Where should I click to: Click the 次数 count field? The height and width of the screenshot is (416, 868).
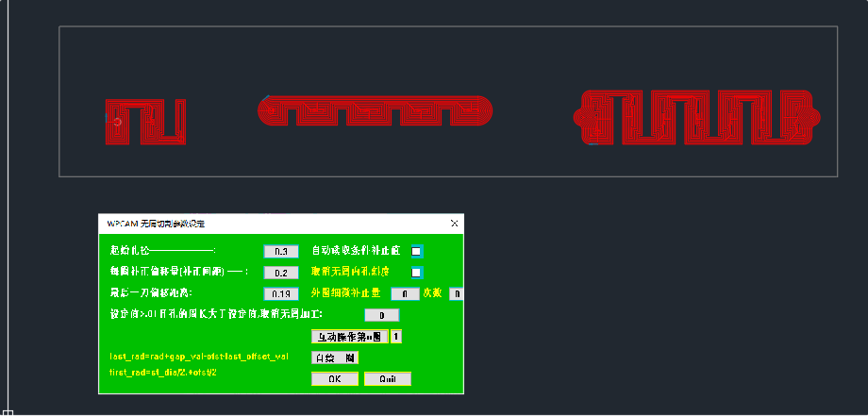[x=457, y=293]
